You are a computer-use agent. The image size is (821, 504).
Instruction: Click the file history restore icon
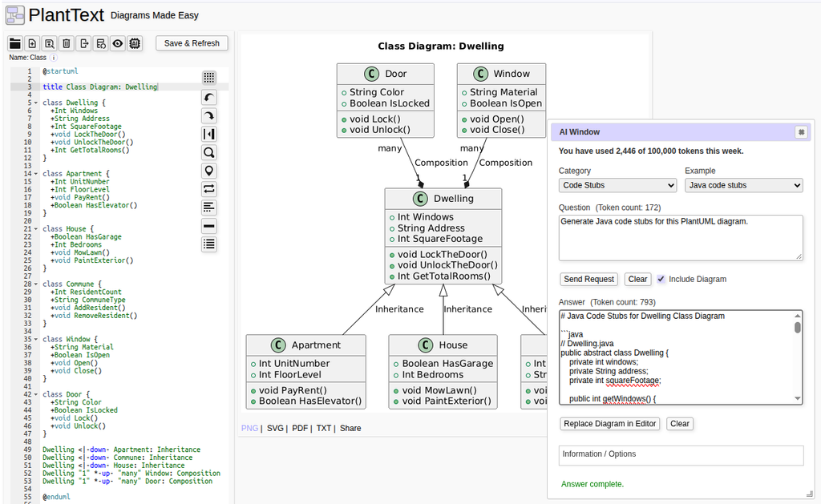[x=100, y=43]
